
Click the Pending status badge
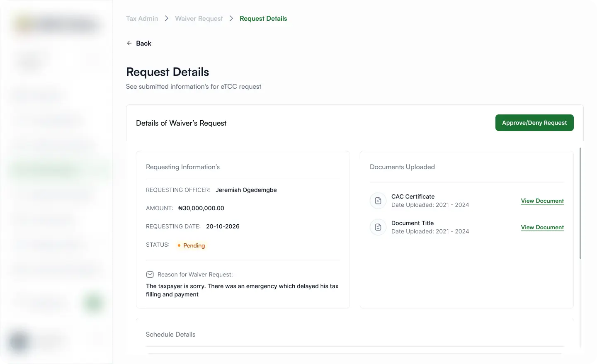191,245
